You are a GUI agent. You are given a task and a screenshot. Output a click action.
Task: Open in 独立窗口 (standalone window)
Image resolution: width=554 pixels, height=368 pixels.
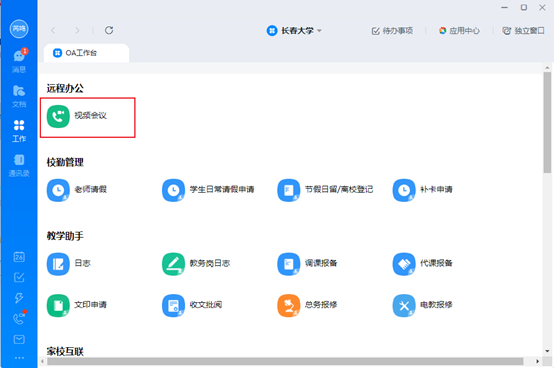[523, 31]
